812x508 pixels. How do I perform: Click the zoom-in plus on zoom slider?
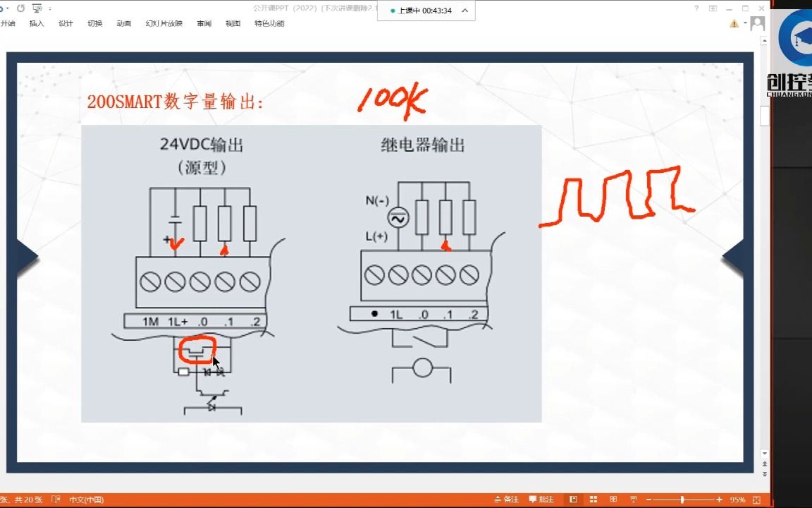tap(719, 499)
